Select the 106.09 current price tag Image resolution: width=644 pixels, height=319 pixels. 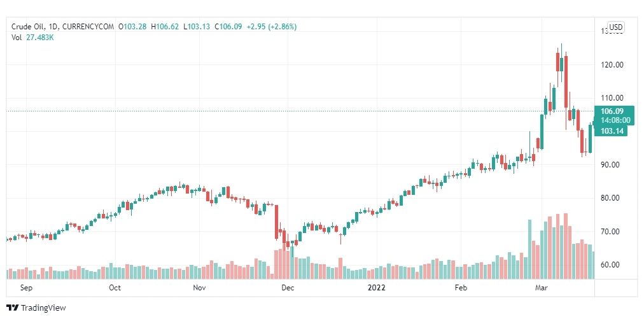[x=612, y=111]
